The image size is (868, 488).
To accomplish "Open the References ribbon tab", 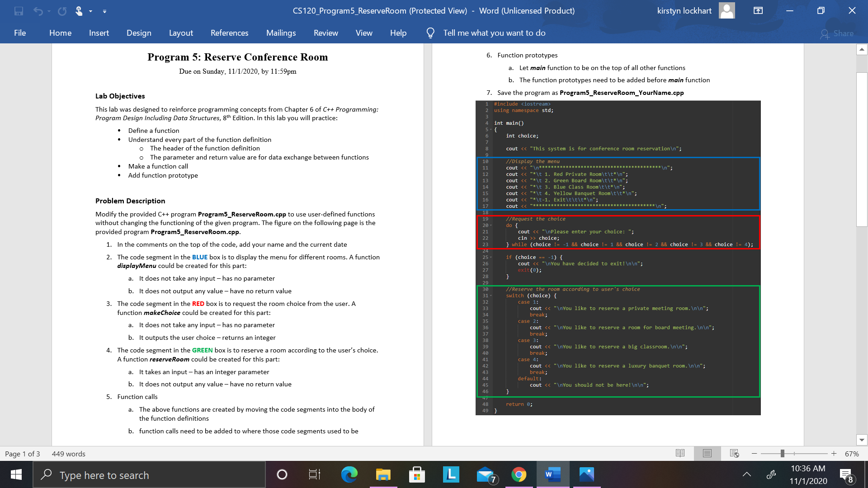I will coord(229,33).
